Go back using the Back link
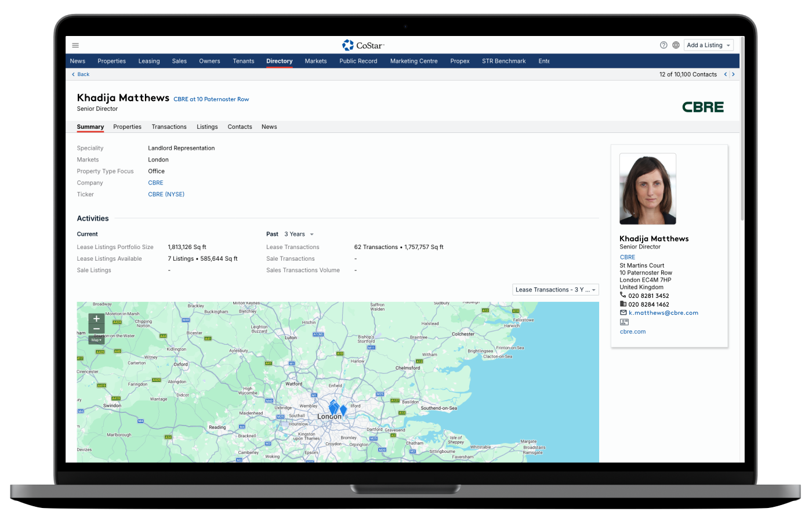This screenshot has height=519, width=812. [x=81, y=74]
